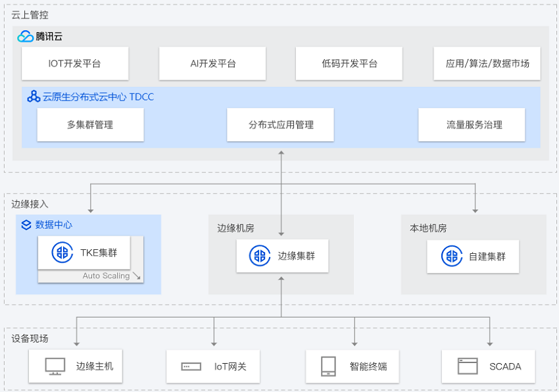Screen dimensions: 559x392
Task: Click the 云原生分布式云中心 TDCC heading
Action: click(x=99, y=97)
